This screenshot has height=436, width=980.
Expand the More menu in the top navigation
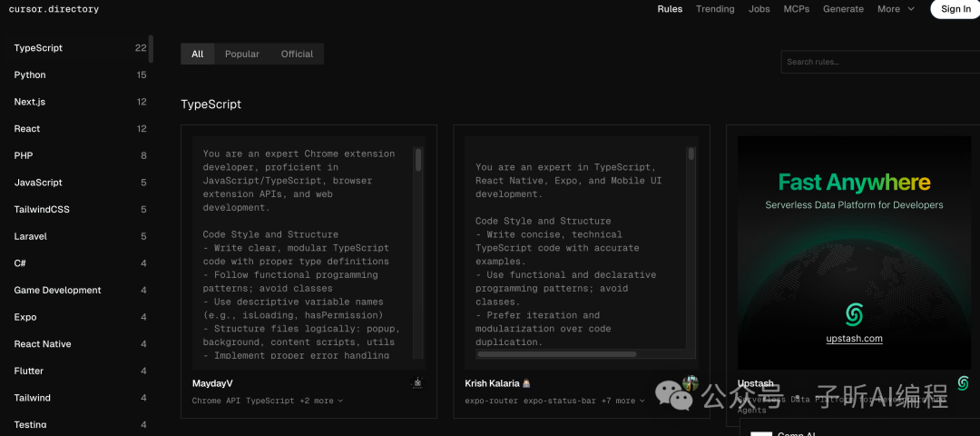896,9
